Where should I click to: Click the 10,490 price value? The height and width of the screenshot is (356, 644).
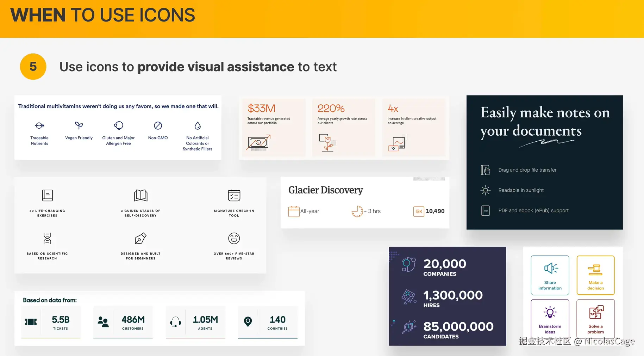[435, 211]
